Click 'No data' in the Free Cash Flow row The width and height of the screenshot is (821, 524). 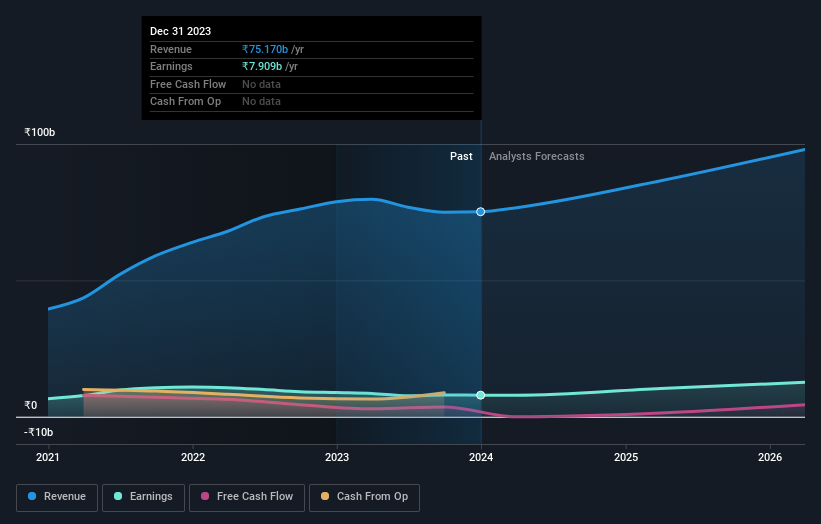click(x=261, y=84)
